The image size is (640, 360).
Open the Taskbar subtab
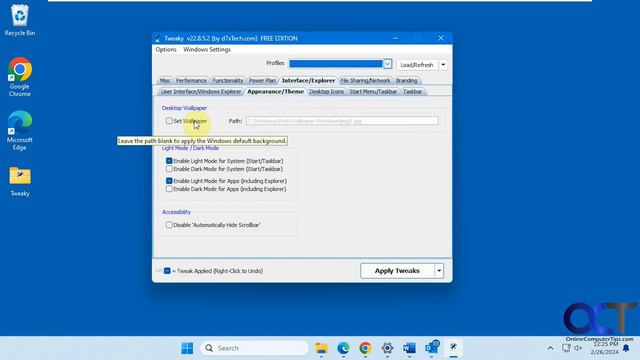(x=412, y=92)
